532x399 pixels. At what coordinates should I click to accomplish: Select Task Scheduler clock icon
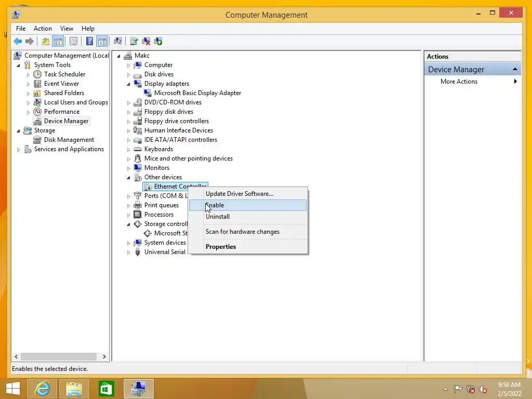tap(37, 74)
